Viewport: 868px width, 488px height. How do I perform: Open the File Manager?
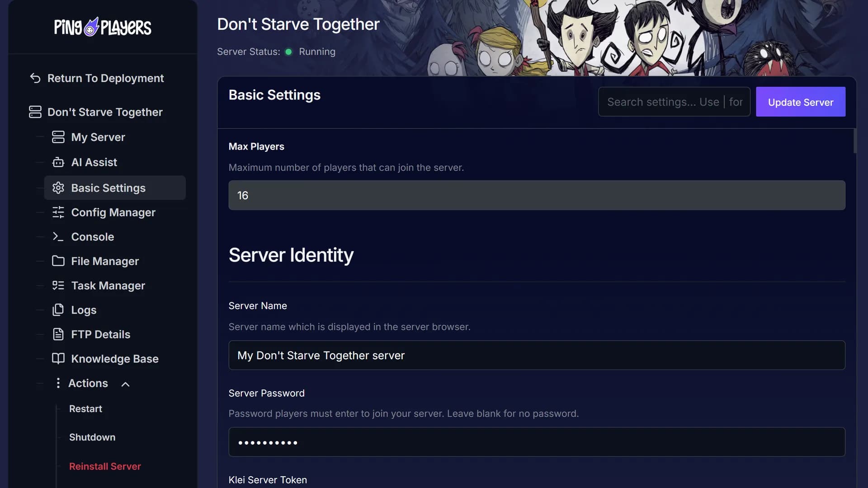click(105, 261)
